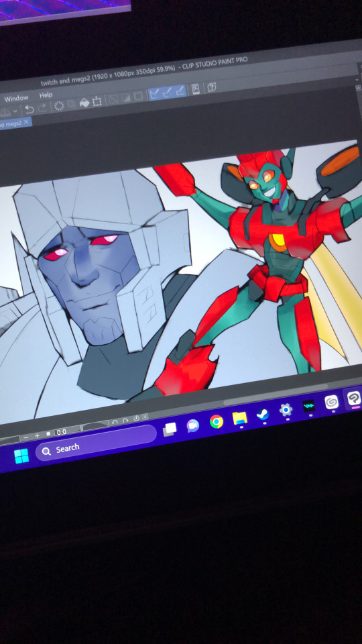Click the Redo arrow in the command bar
Screen dimensions: 362x644
click(x=42, y=108)
